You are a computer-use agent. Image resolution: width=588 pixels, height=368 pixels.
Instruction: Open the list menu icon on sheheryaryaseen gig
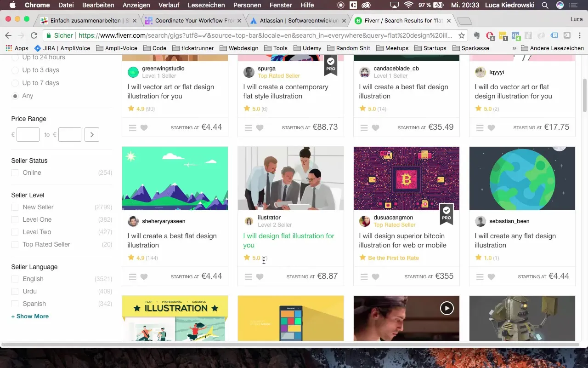coord(132,276)
